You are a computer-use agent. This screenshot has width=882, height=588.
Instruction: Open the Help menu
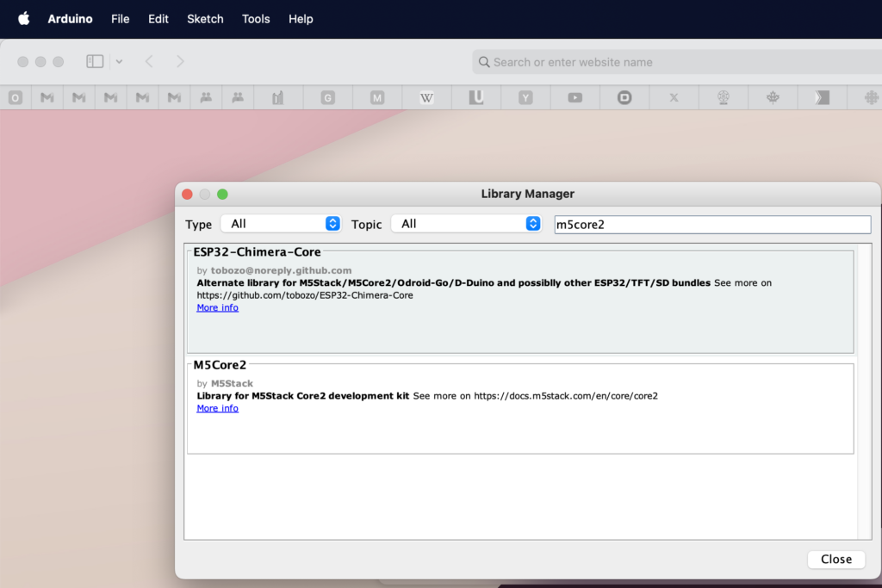point(301,19)
